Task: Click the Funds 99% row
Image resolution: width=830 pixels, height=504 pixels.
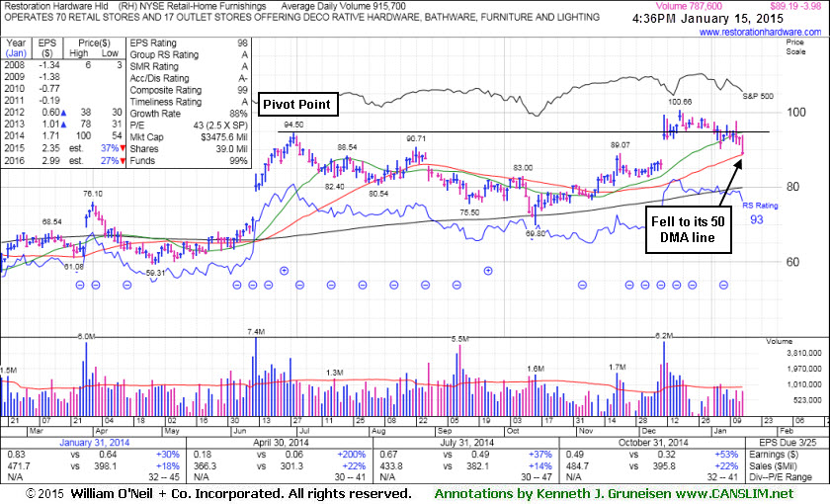Action: click(x=189, y=161)
